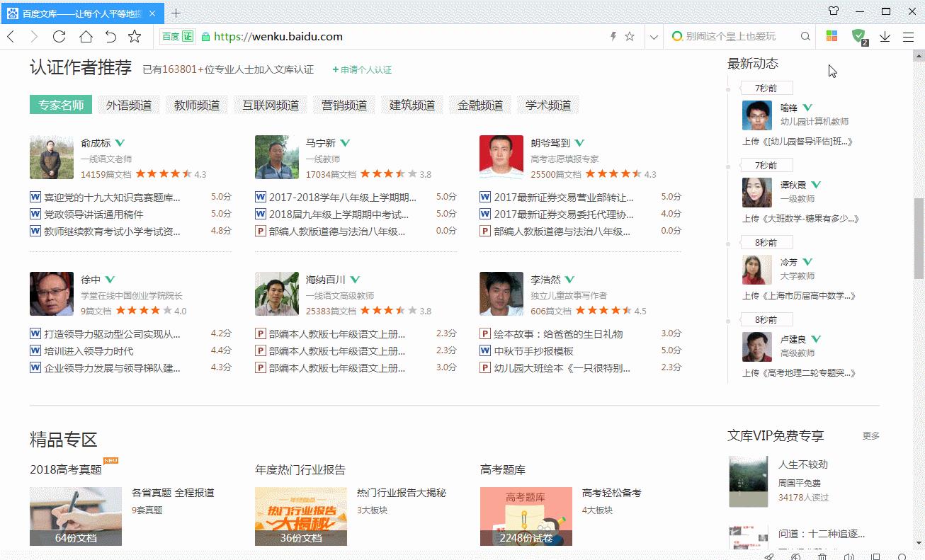Click the magnifier icon in search box
The image size is (925, 560).
pyautogui.click(x=805, y=37)
